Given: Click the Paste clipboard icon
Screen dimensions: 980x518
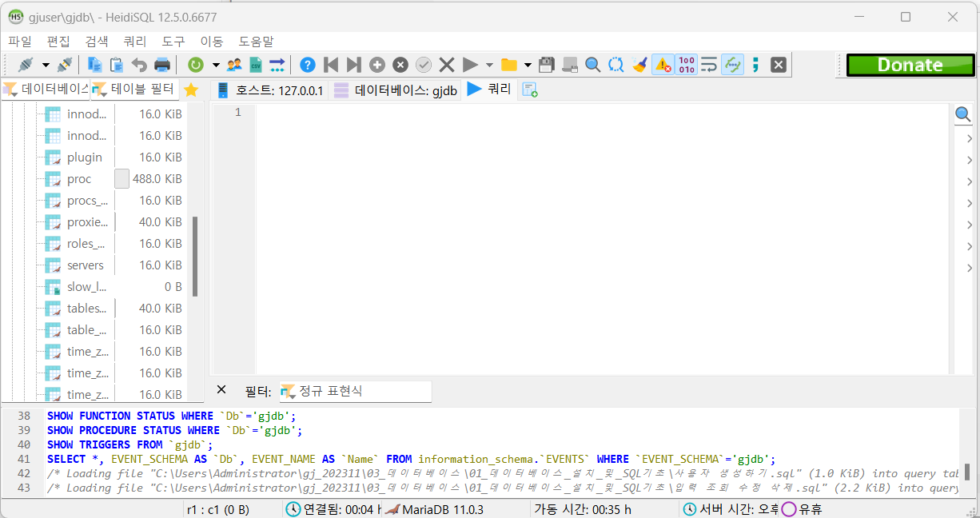Looking at the screenshot, I should [117, 65].
